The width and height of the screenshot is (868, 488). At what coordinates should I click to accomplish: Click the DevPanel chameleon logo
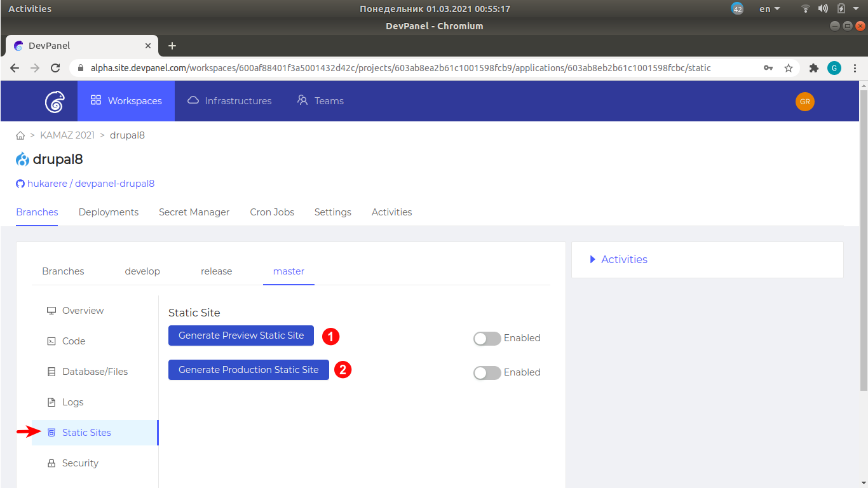pyautogui.click(x=55, y=100)
